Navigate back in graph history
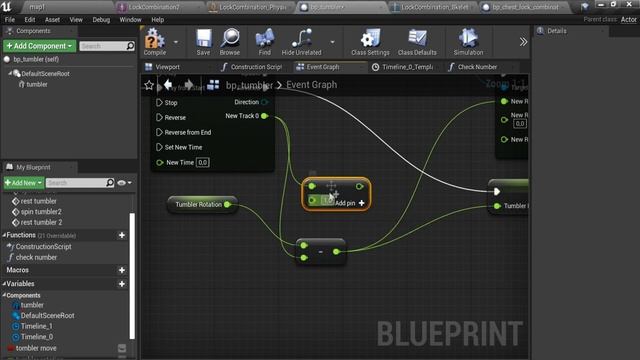Image resolution: width=640 pixels, height=360 pixels. (168, 85)
